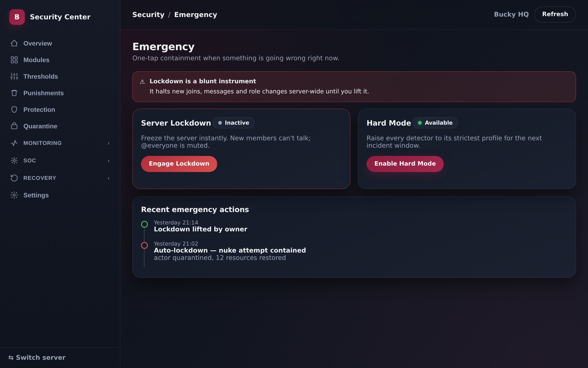588x368 pixels.
Task: Open Protection via its shield icon
Action: point(14,110)
